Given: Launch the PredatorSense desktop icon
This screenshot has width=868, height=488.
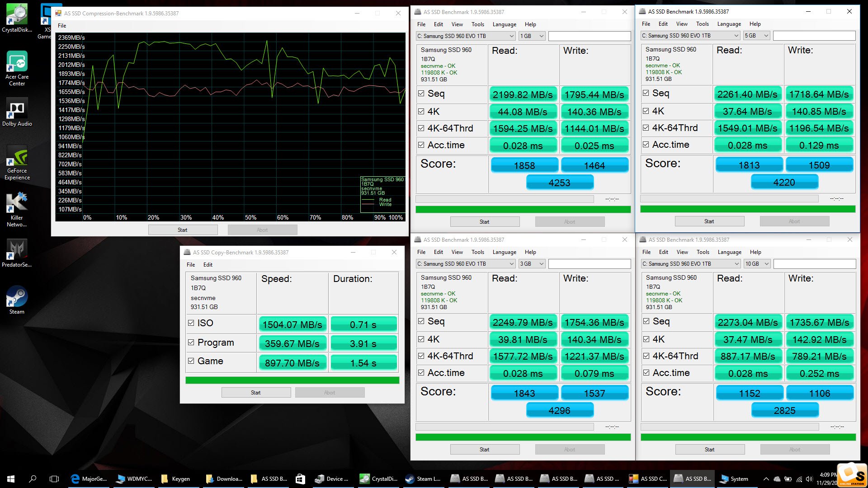Looking at the screenshot, I should click(x=17, y=253).
